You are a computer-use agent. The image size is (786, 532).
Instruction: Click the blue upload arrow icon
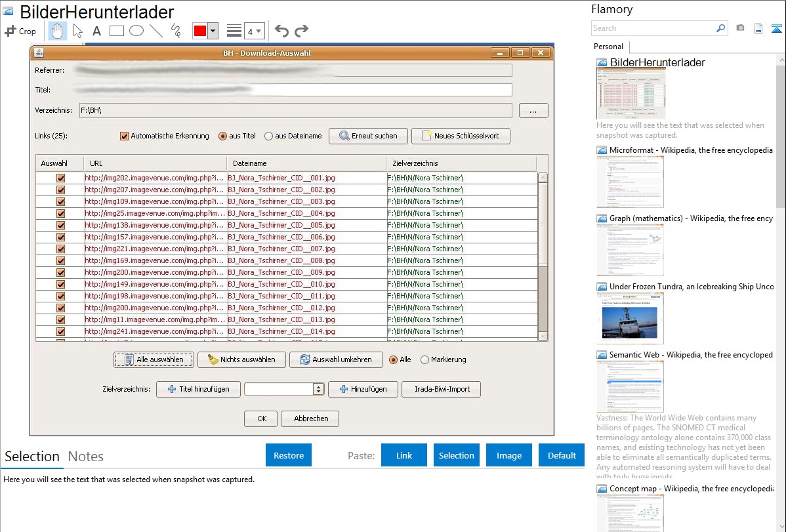tap(776, 28)
